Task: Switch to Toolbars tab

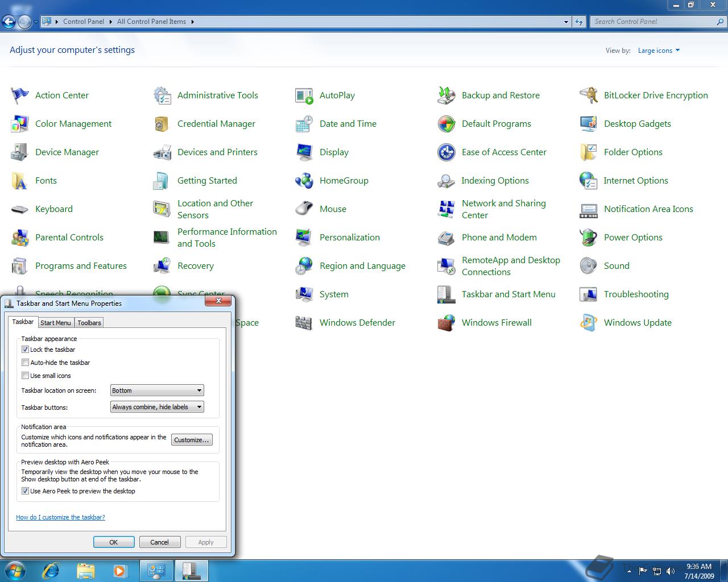Action: [x=89, y=323]
